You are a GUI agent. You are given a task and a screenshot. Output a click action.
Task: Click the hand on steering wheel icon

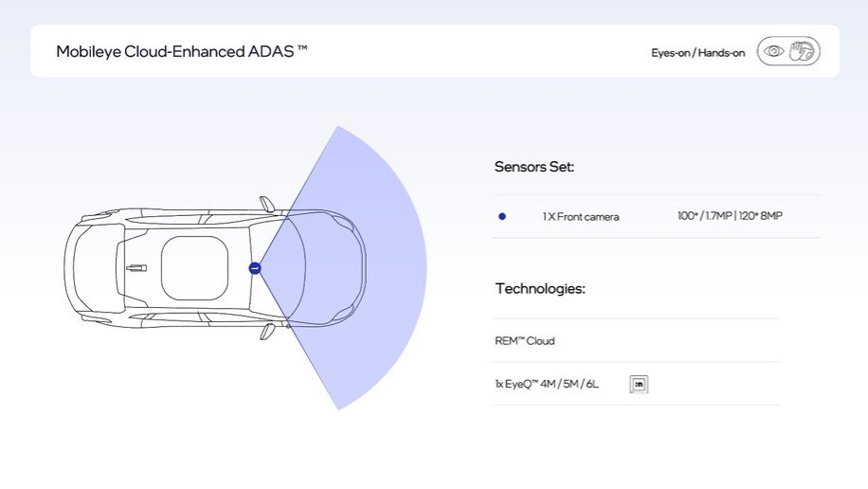[802, 51]
